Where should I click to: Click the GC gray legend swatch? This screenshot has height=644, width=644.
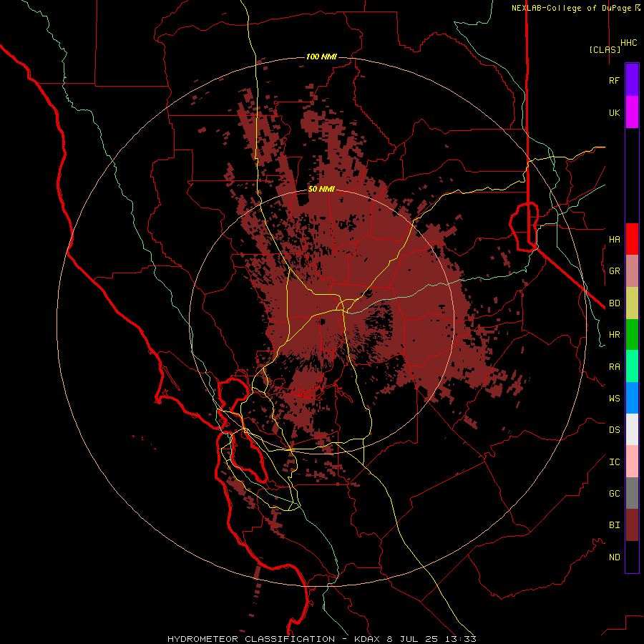(632, 493)
